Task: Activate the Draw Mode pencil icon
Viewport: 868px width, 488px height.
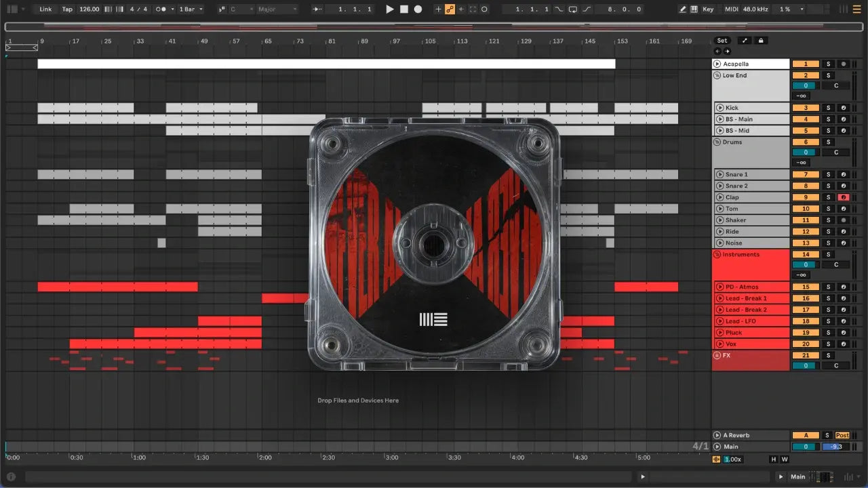Action: (x=683, y=9)
